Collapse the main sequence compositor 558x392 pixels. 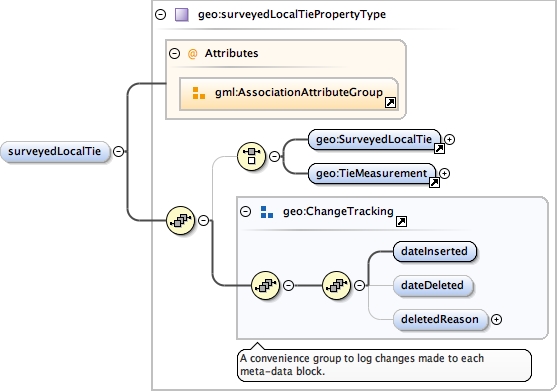[204, 220]
